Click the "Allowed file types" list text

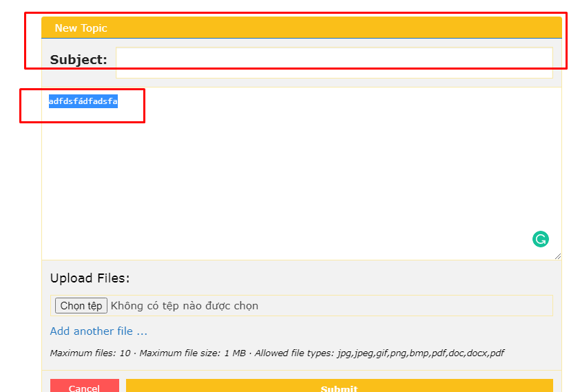coord(379,353)
